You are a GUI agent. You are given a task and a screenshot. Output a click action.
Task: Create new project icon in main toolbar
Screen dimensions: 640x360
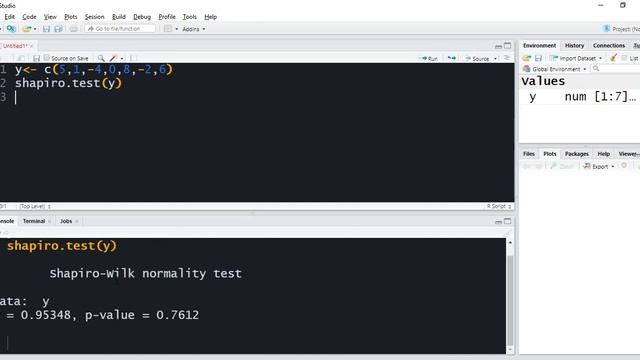11,29
